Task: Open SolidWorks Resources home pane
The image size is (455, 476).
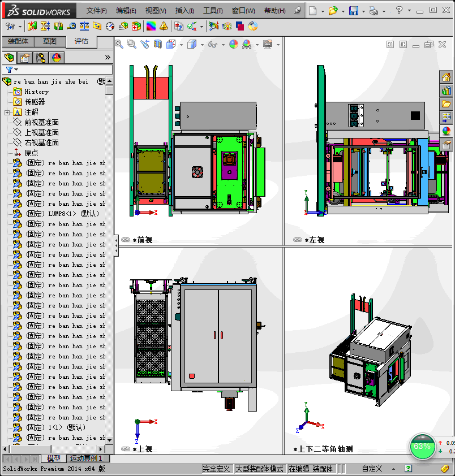Action: [446, 77]
